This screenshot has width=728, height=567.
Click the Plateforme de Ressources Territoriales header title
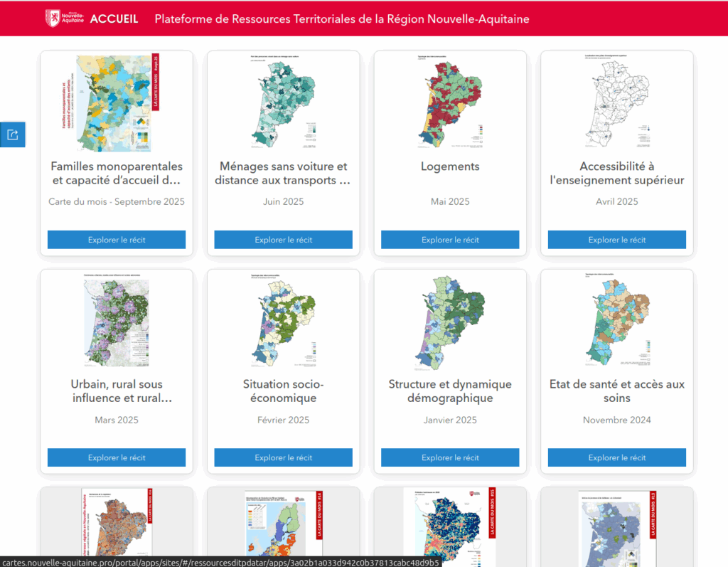pos(342,19)
